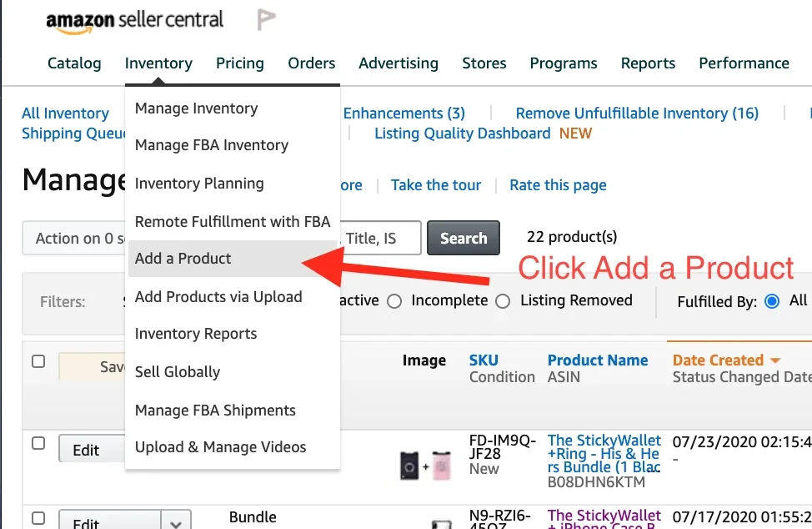Open The StickyWallet + iPhone Case product link

pos(604,519)
